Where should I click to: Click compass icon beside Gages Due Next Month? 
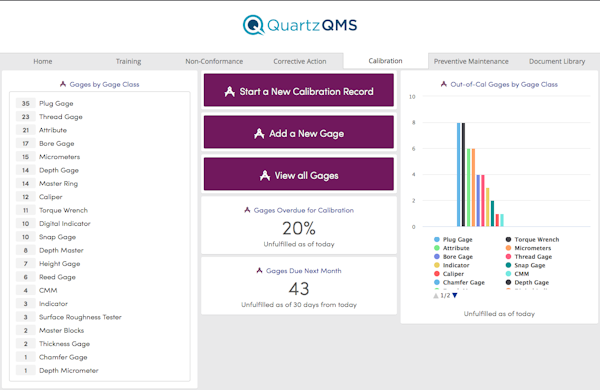(259, 270)
